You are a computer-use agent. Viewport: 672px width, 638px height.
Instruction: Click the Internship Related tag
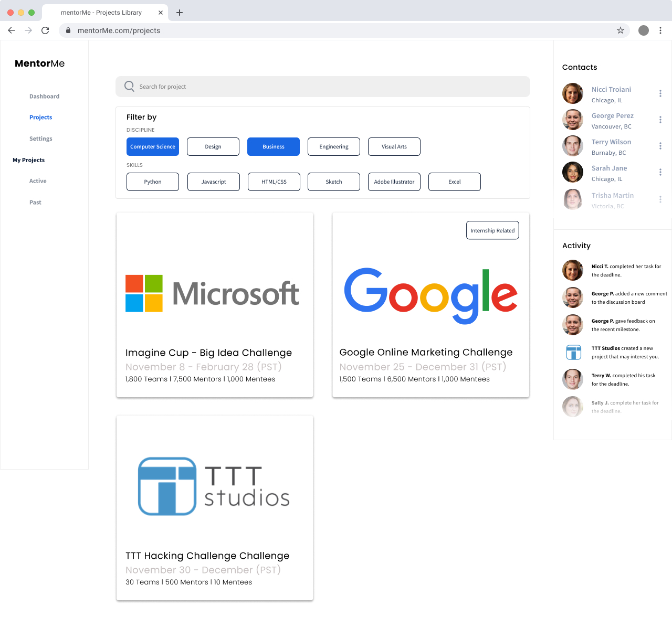(492, 230)
